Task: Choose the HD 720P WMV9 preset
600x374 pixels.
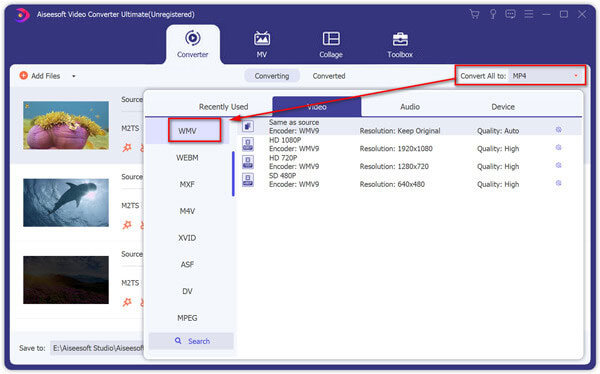Action: pos(409,162)
